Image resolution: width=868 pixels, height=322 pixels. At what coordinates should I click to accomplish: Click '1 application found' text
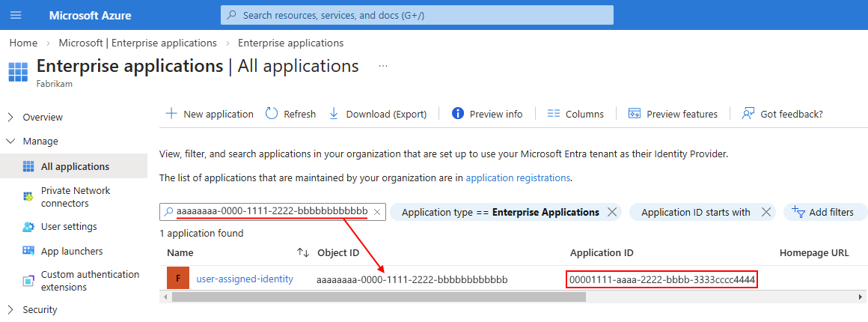pyautogui.click(x=201, y=234)
